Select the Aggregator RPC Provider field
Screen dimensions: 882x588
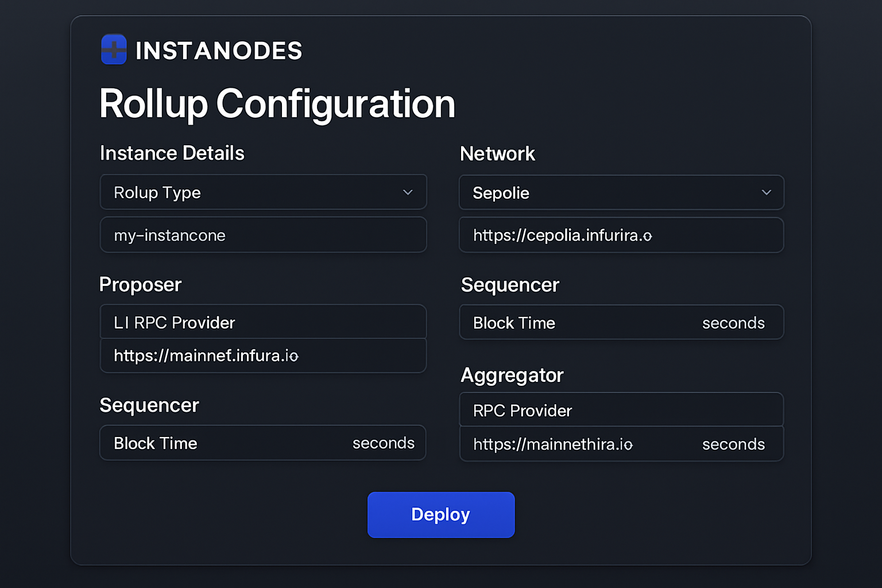621,410
